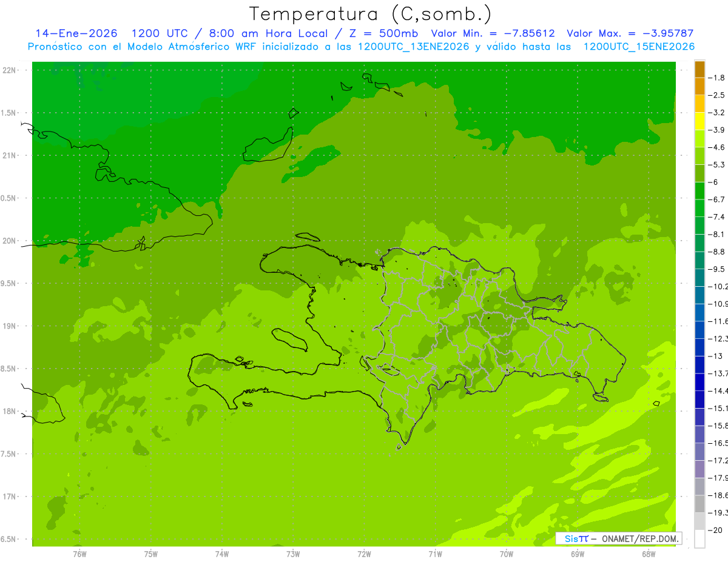728x562 pixels.
Task: Click the 'Valor Min. = -7.85612' readout
Action: click(x=493, y=34)
